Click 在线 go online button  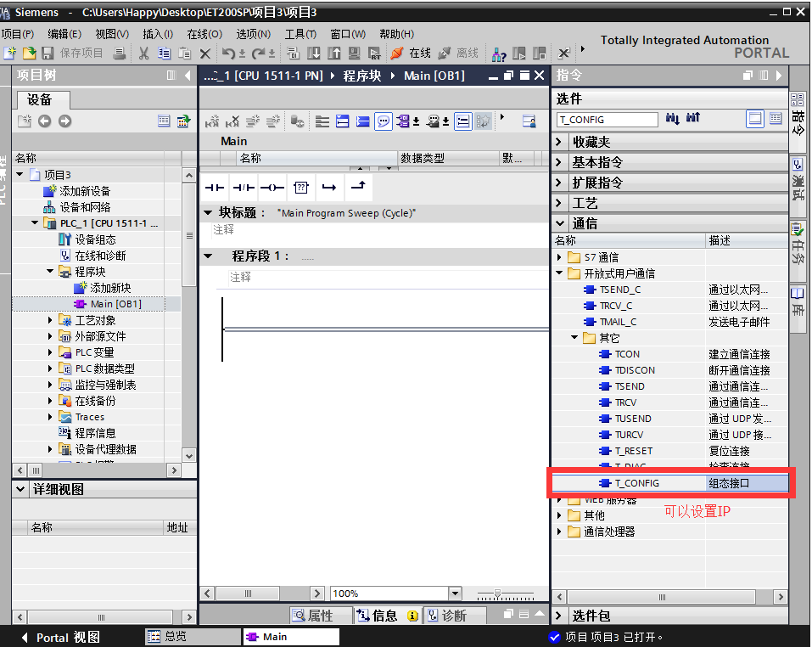coord(412,53)
